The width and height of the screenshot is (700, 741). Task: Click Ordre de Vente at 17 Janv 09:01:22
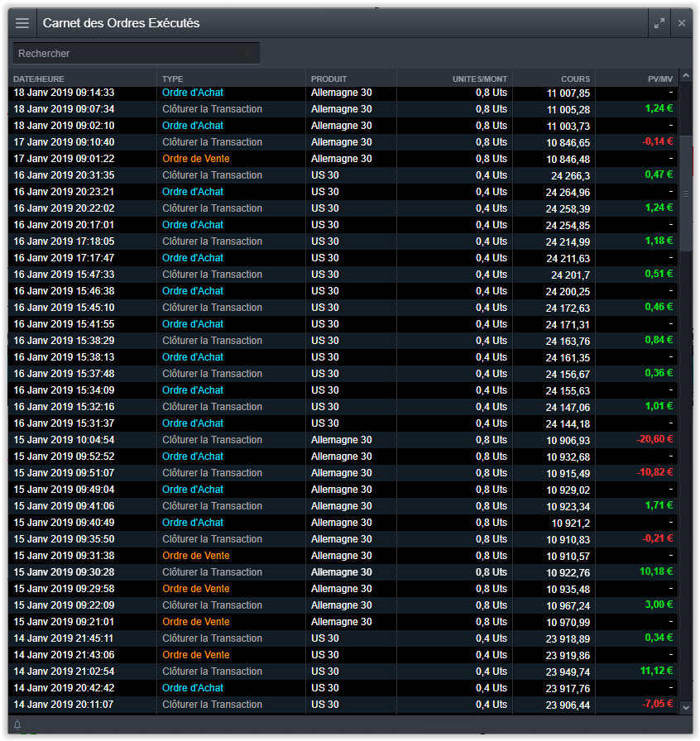(196, 159)
